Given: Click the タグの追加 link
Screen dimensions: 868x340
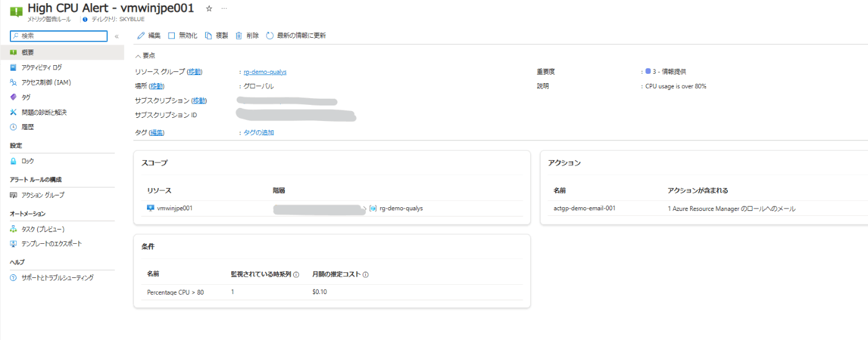Looking at the screenshot, I should [259, 132].
